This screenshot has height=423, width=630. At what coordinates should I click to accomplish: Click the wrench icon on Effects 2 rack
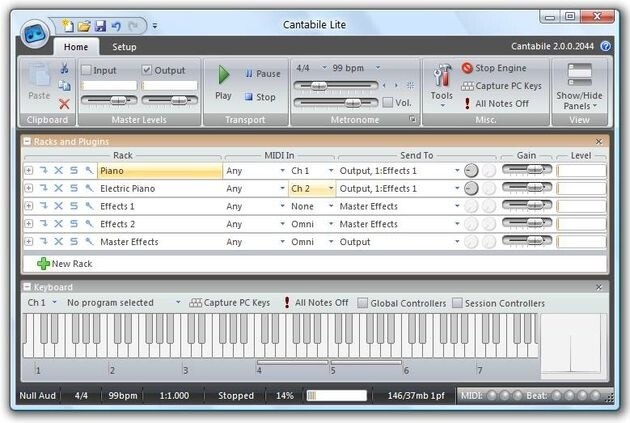tap(89, 224)
